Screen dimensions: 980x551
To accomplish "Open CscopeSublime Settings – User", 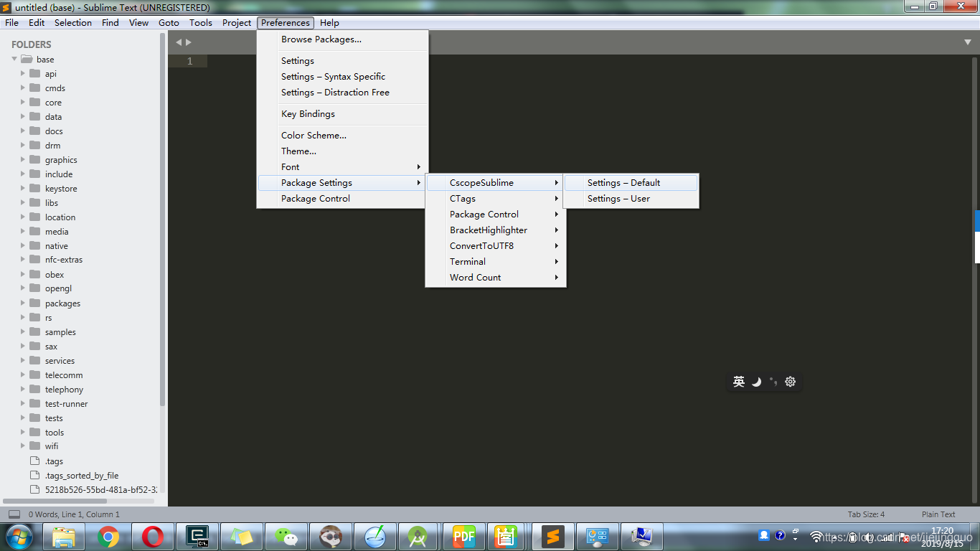I will pos(631,199).
